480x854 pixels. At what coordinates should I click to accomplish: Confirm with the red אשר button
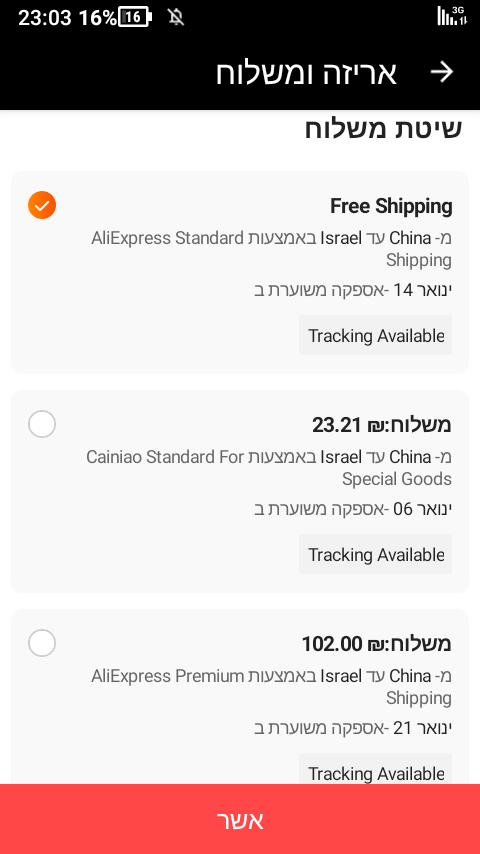[240, 819]
